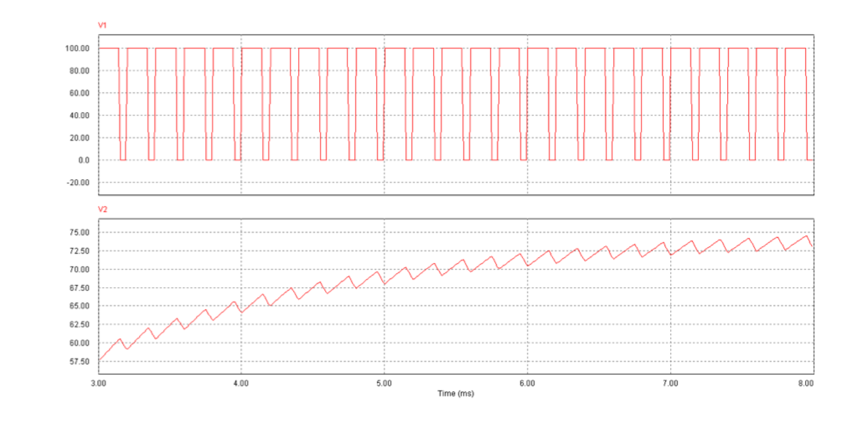Viewport: 868px width, 434px height.
Task: Click the 5.00 time axis label
Action: 384,383
